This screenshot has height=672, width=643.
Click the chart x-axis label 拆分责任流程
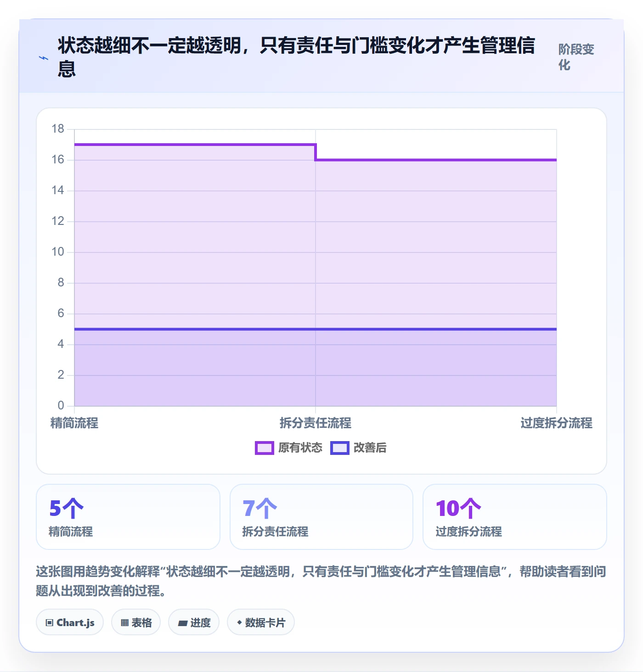click(316, 423)
